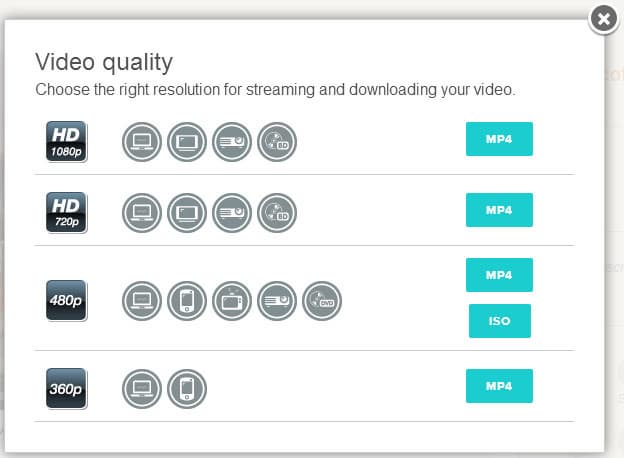Choose MP4 format for 360p
This screenshot has height=458, width=624.
[x=499, y=386]
